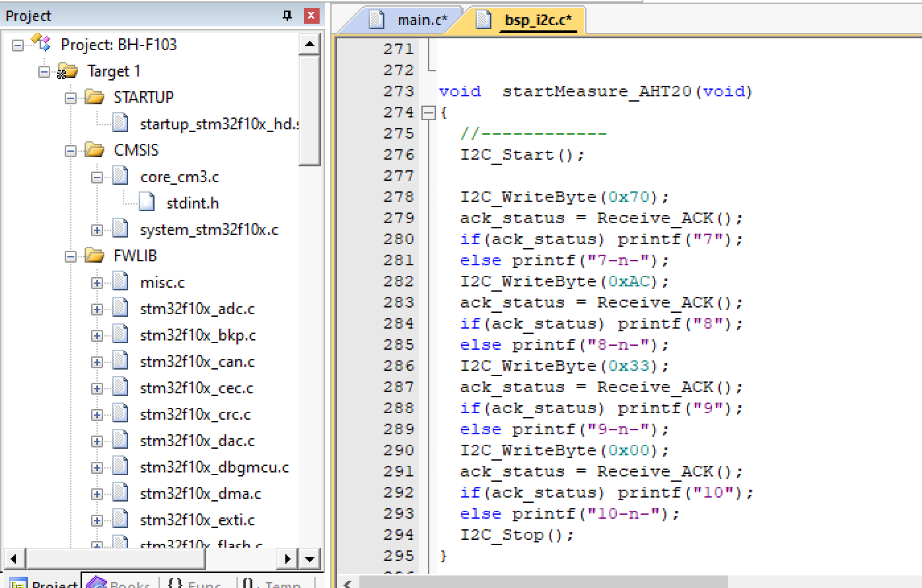
Task: Collapse the FWLIB folder
Action: point(71,256)
